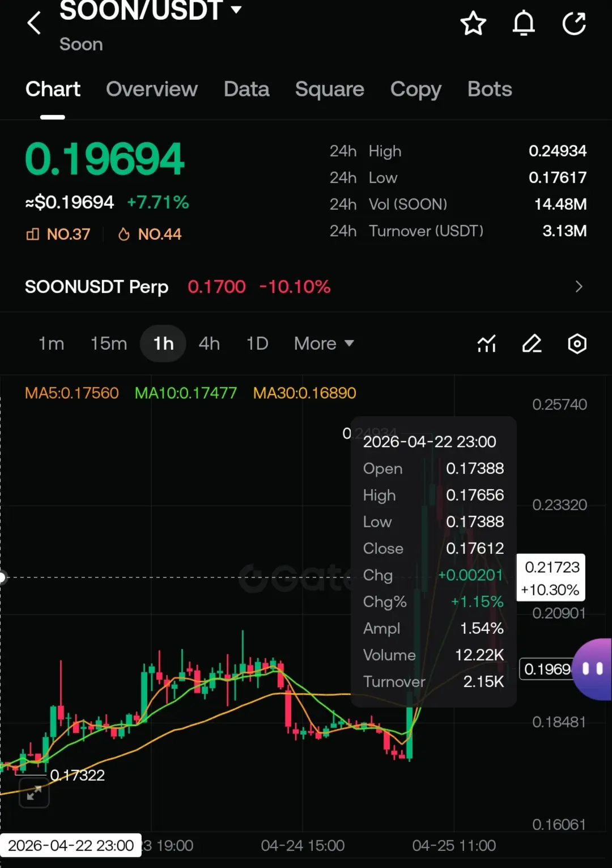The width and height of the screenshot is (612, 868).
Task: Open the Copy tab
Action: point(416,90)
